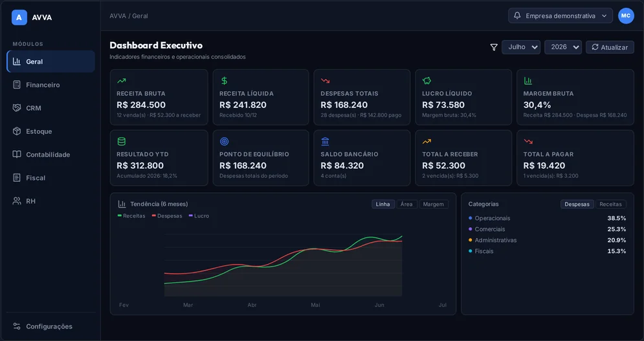The image size is (644, 341).
Task: Click the Atualizar button
Action: pyautogui.click(x=610, y=47)
